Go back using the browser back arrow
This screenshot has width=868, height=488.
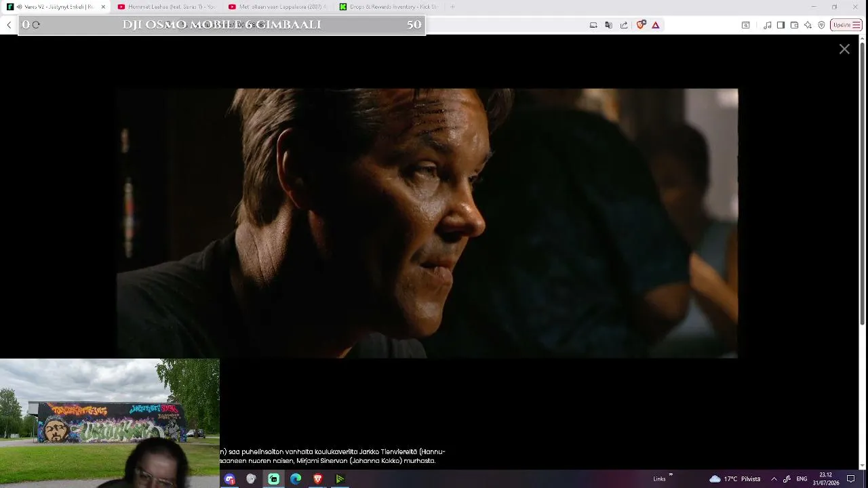click(x=9, y=25)
